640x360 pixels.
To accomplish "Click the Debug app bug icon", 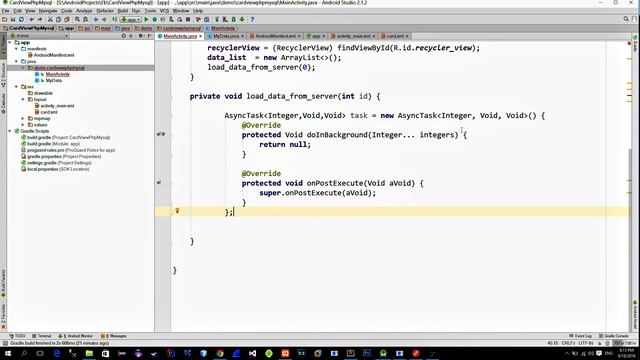I will pos(154,19).
